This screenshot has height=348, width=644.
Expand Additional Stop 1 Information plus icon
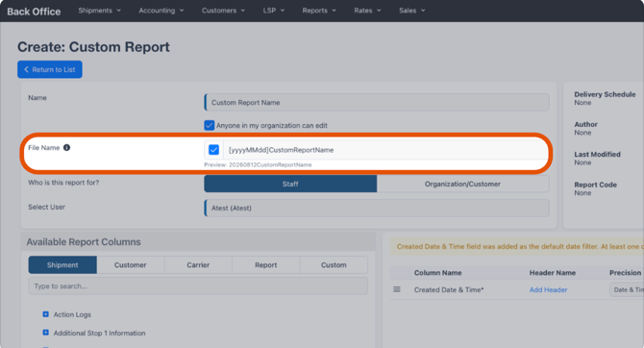(x=45, y=333)
